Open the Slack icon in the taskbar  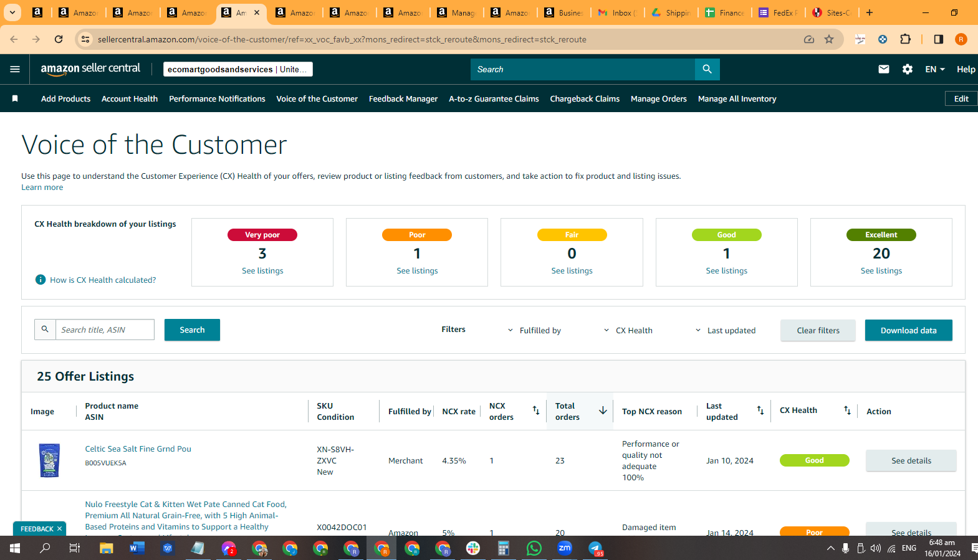(473, 548)
